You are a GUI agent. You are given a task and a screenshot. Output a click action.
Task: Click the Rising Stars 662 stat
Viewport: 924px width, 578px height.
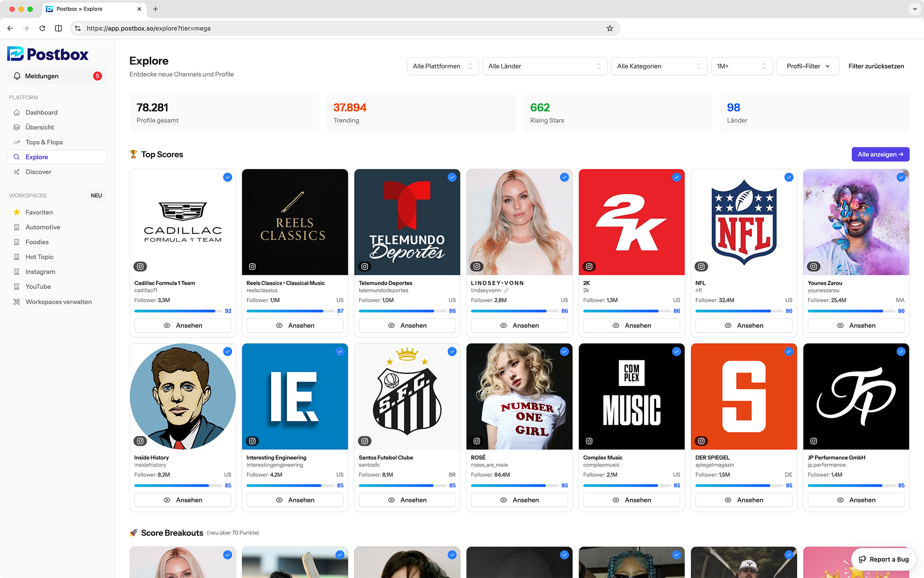(x=617, y=113)
